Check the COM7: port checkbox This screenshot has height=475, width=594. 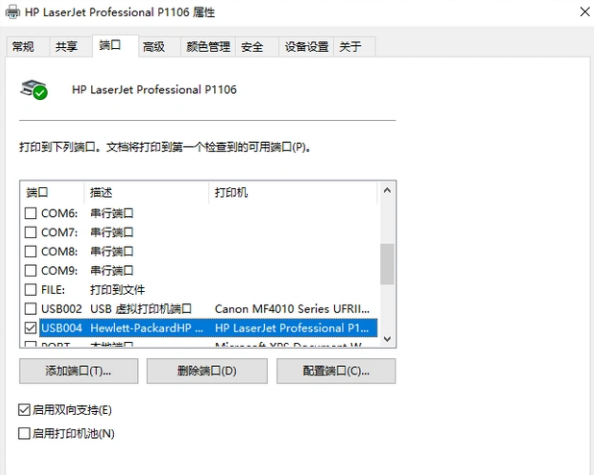pyautogui.click(x=30, y=232)
